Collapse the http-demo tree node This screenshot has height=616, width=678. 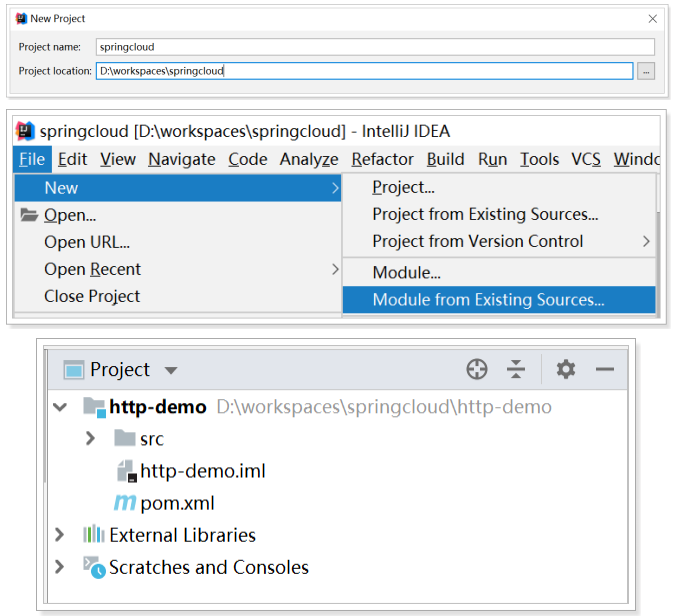60,407
